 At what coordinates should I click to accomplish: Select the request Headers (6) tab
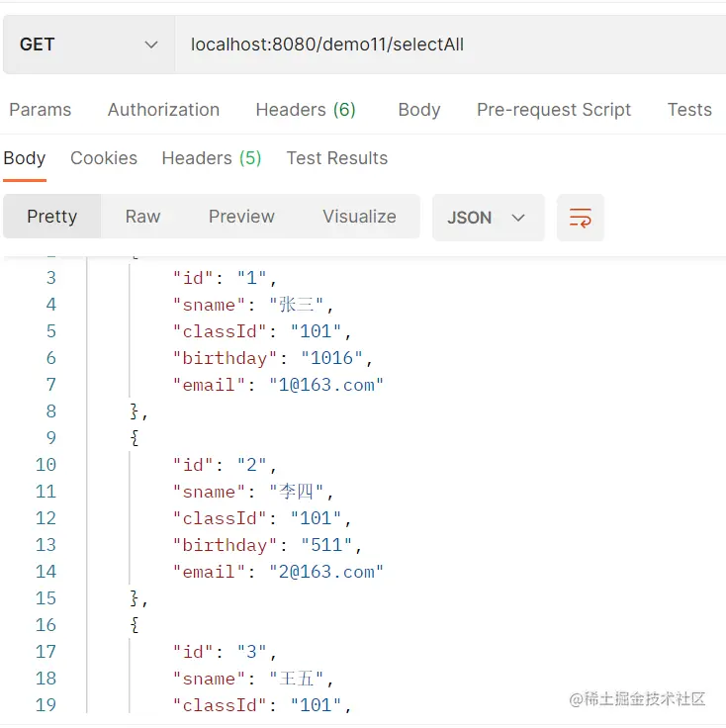pyautogui.click(x=306, y=110)
